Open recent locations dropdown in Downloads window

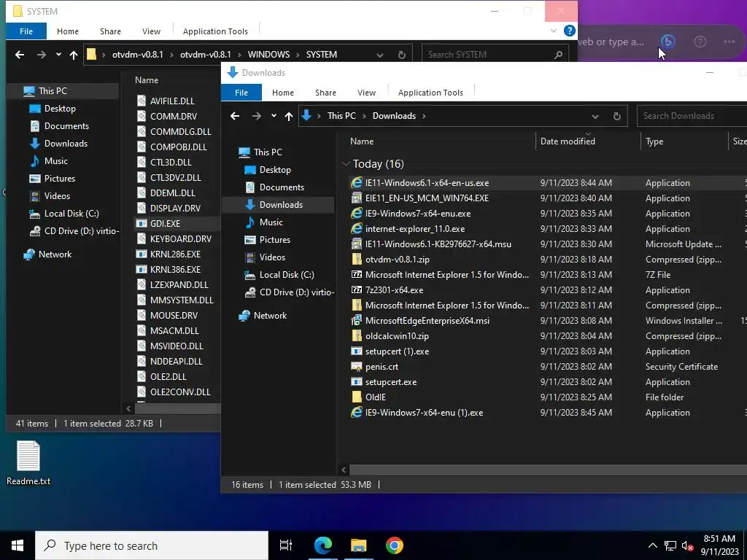(x=274, y=116)
